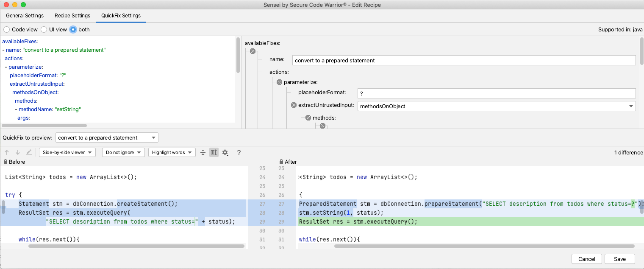Click '1 difference' status text

tap(628, 152)
